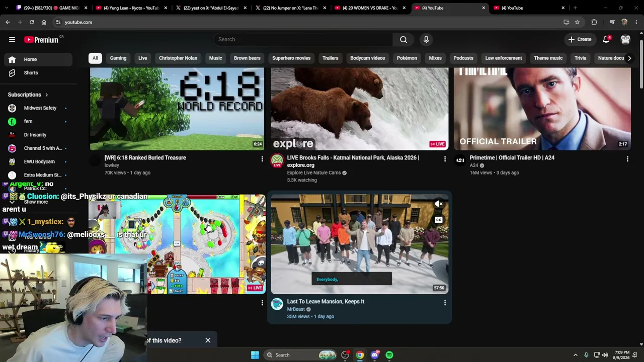Close the Yung Lean - Kyoto tab
644x362 pixels.
point(166,8)
